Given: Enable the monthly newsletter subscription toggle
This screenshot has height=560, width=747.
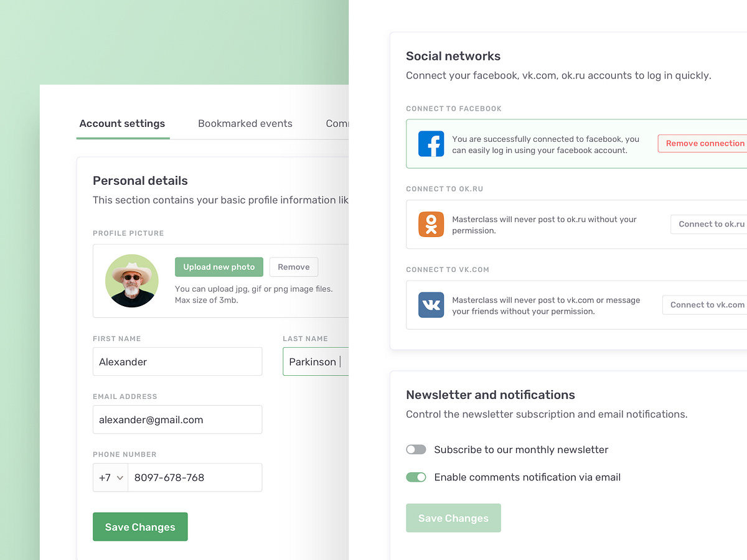Looking at the screenshot, I should pos(416,449).
